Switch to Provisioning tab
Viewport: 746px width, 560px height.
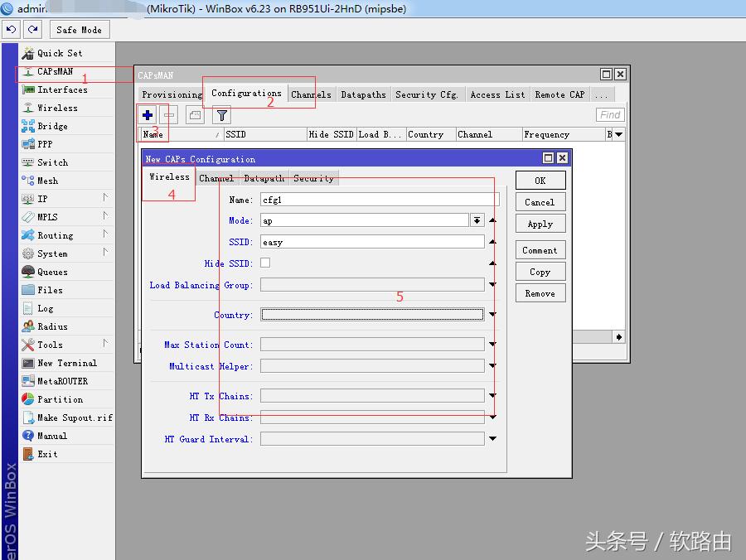coord(172,94)
